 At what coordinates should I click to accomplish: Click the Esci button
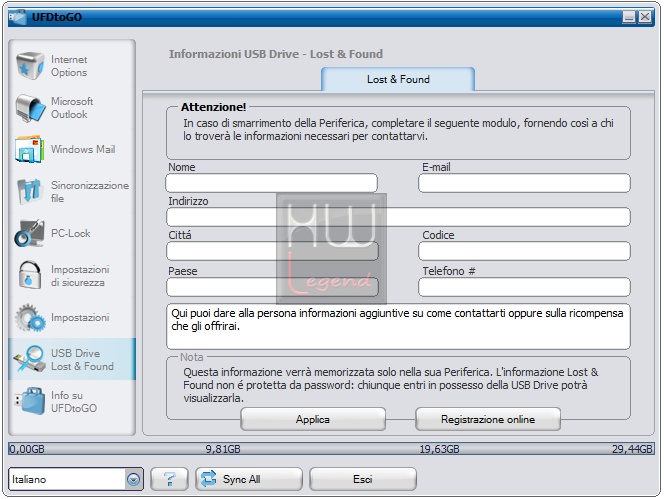363,479
